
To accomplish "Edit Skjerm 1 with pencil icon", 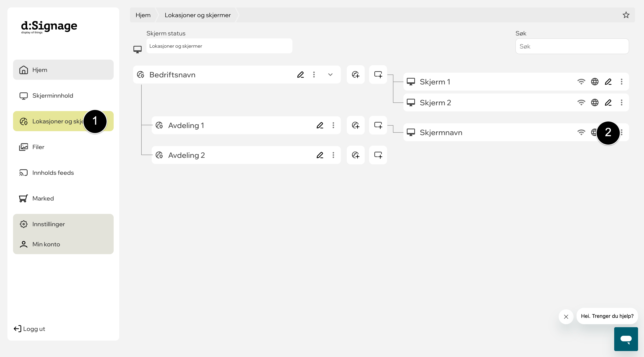I will point(608,81).
